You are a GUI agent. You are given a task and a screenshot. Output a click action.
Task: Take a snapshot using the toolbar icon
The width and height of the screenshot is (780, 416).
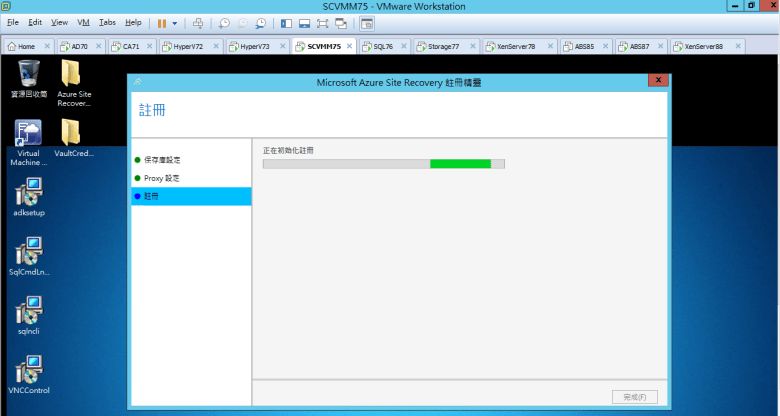tap(224, 22)
